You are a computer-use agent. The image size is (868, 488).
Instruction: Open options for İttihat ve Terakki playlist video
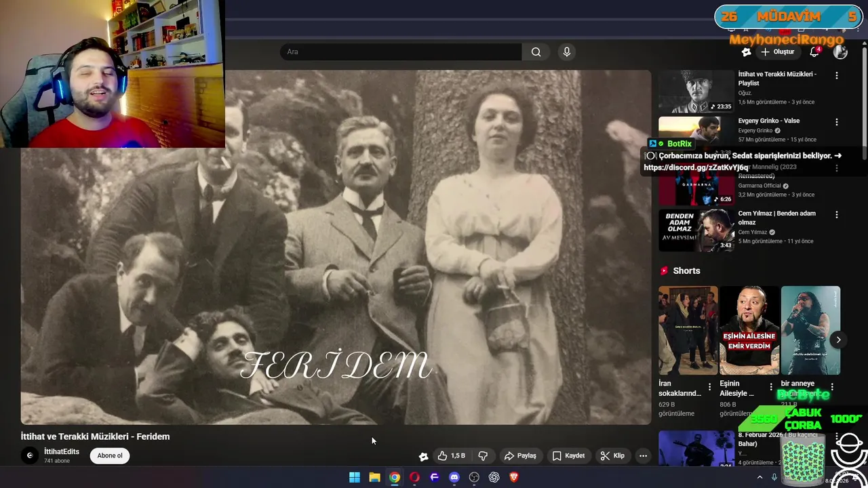point(837,76)
